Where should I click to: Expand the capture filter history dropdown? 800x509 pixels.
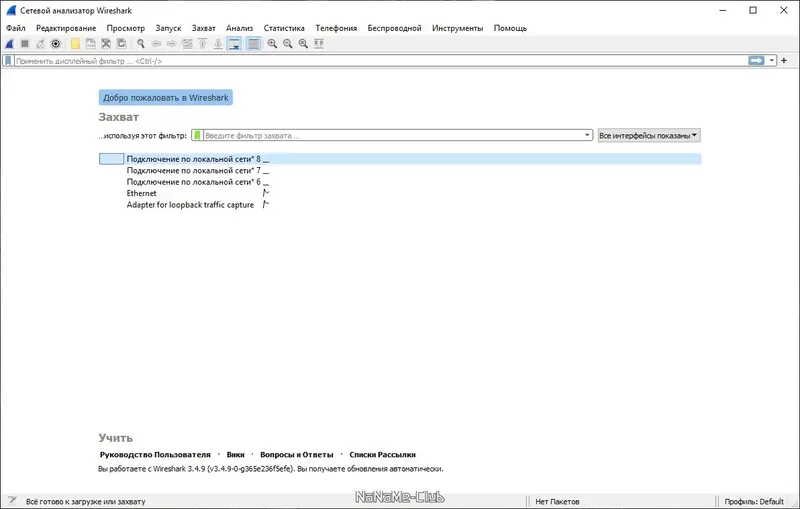coord(587,136)
